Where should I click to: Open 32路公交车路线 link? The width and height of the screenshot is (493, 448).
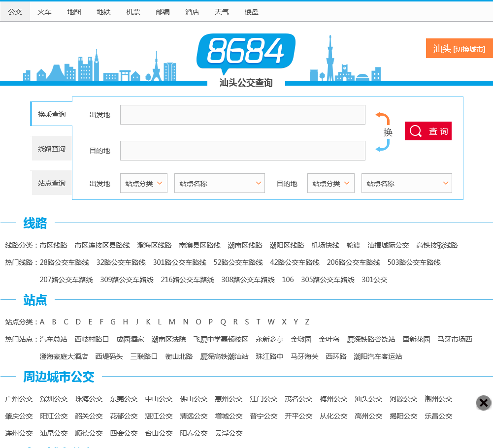click(x=121, y=262)
